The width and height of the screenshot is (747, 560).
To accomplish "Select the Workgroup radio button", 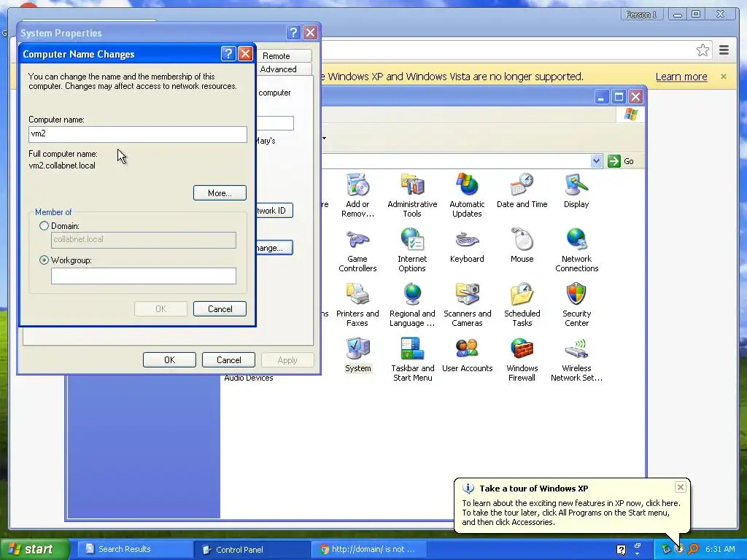I will coord(44,260).
